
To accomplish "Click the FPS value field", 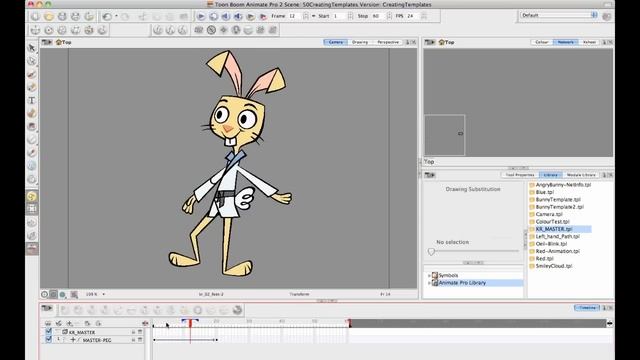I will [413, 16].
